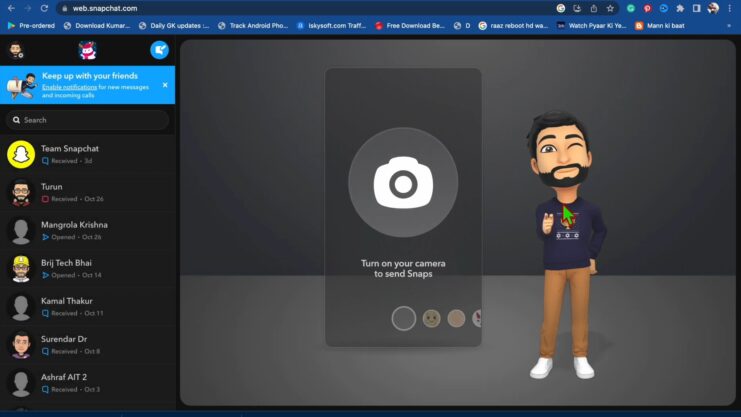Click the round shutter capture button

404,318
